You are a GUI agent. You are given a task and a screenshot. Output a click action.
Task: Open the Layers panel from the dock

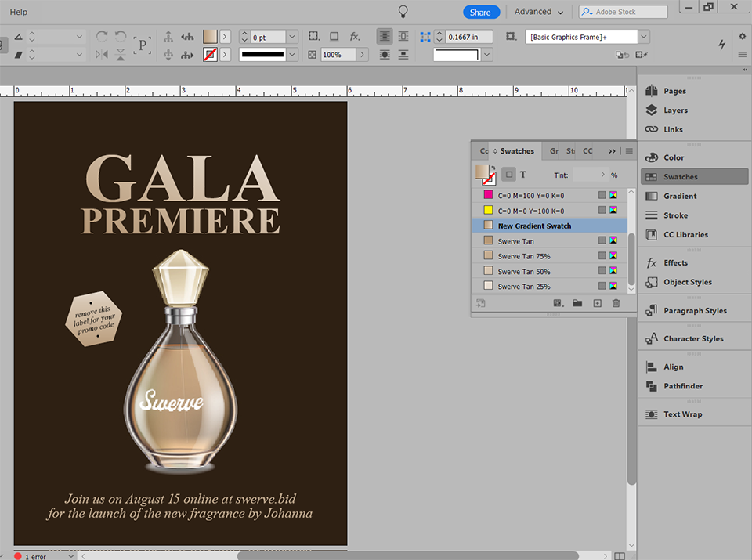click(x=674, y=110)
